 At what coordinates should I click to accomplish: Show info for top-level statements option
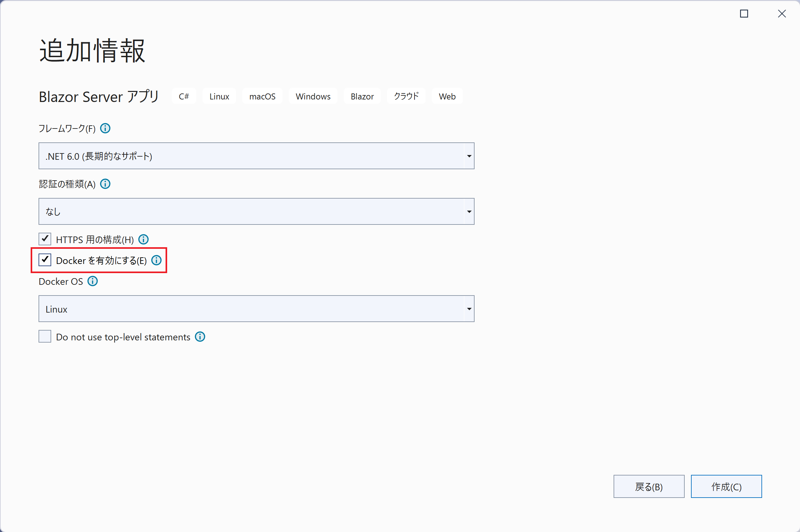[x=200, y=337]
